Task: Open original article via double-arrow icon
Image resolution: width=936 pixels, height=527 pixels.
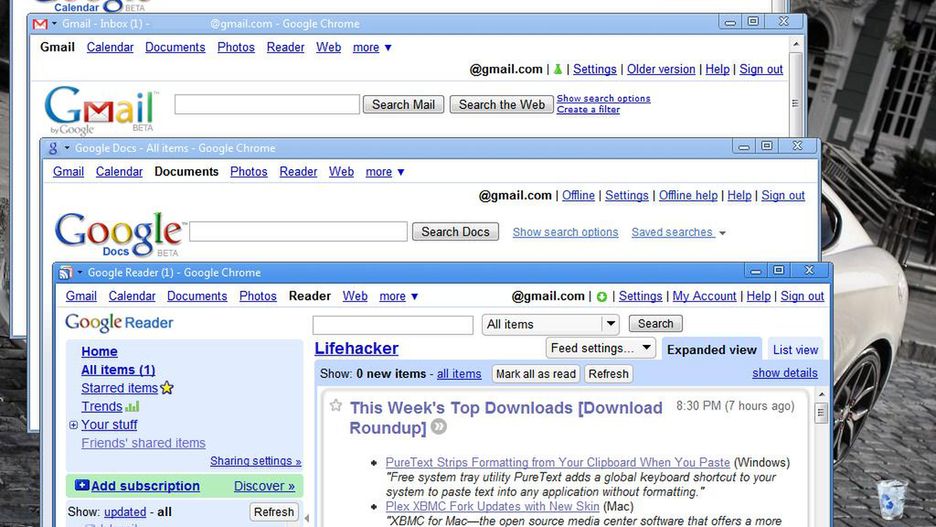Action: 439,427
